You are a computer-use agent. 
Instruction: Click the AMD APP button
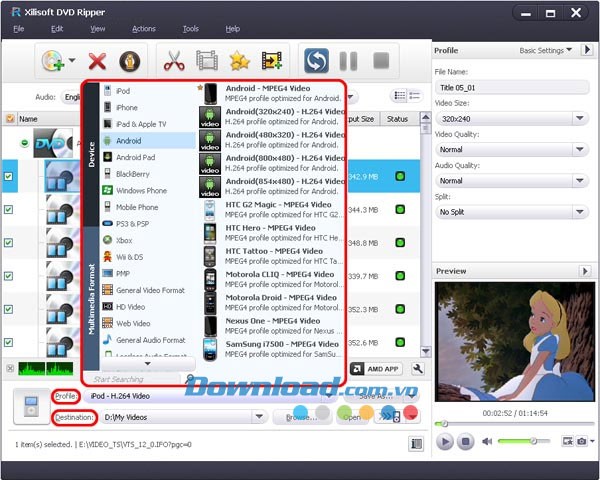click(375, 369)
